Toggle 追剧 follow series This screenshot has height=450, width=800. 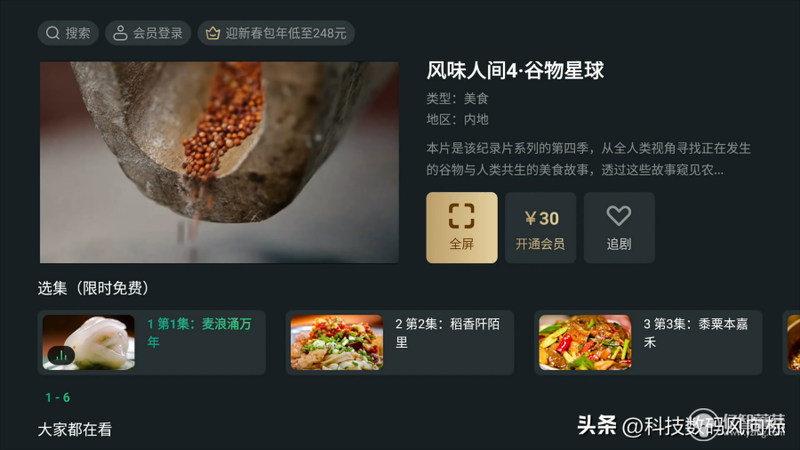[619, 228]
